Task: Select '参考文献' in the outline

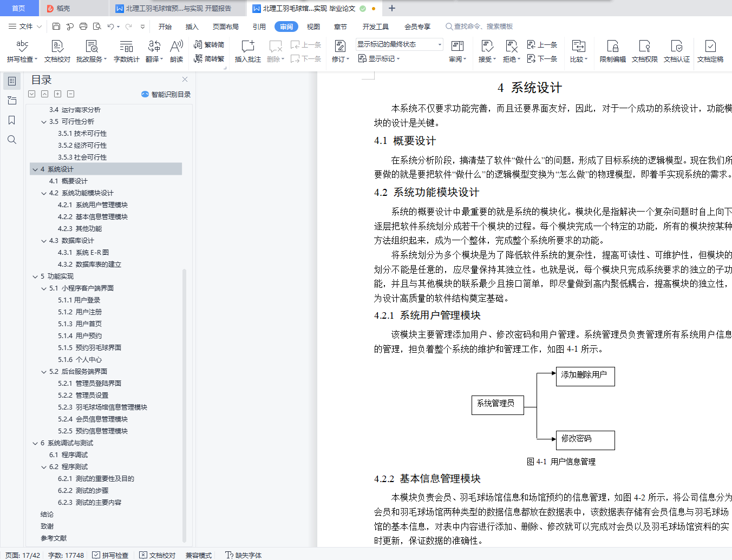Action: pyautogui.click(x=54, y=538)
